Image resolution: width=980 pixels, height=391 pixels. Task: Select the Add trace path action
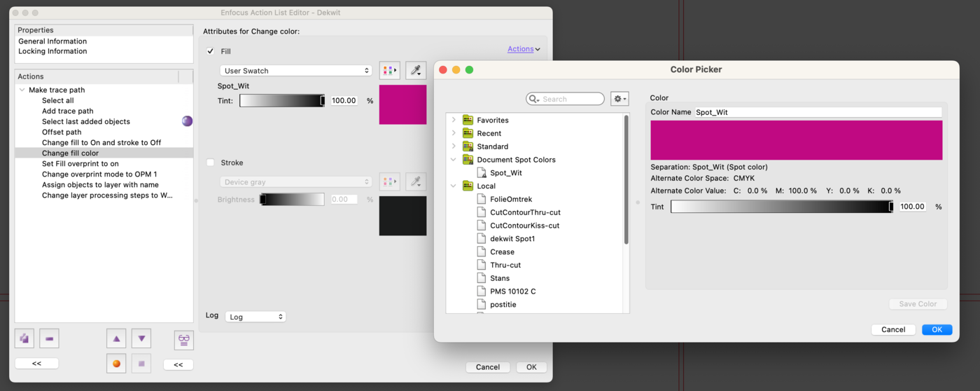tap(67, 111)
